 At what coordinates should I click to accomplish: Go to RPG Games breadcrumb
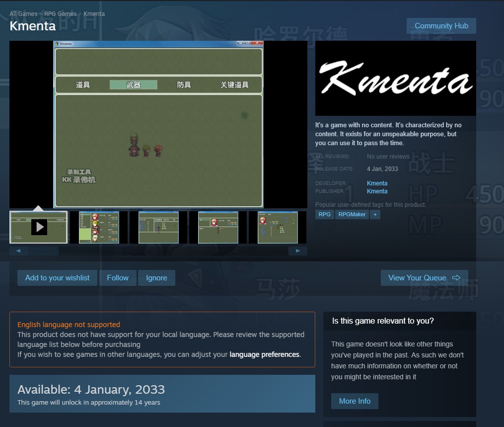coord(61,14)
